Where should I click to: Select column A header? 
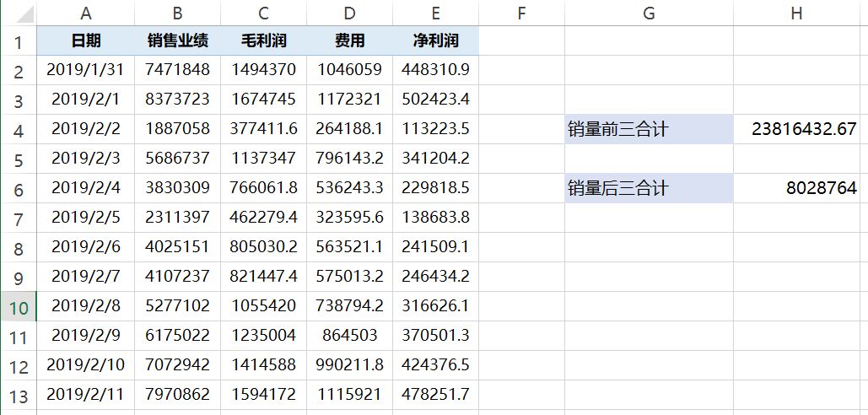(86, 13)
